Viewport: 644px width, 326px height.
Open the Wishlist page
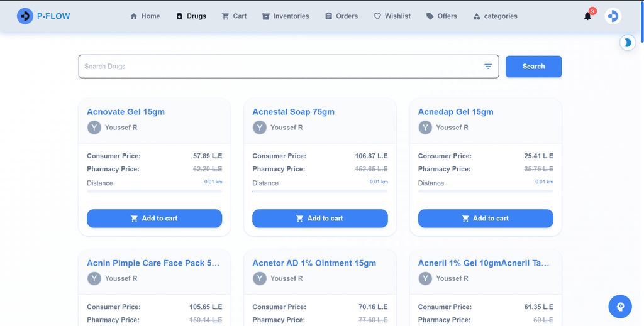coord(392,16)
